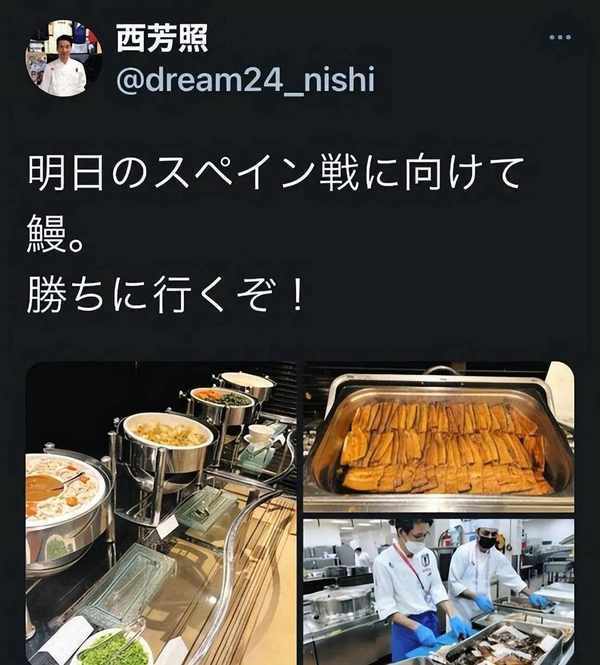Open the display name 西芳照
600x665 pixels.
point(162,38)
